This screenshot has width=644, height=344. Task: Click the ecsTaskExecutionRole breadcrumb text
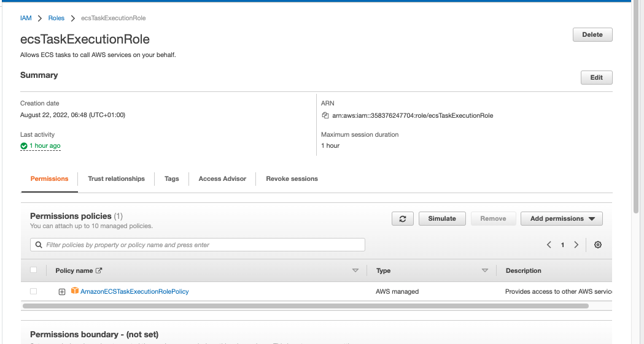tap(114, 18)
